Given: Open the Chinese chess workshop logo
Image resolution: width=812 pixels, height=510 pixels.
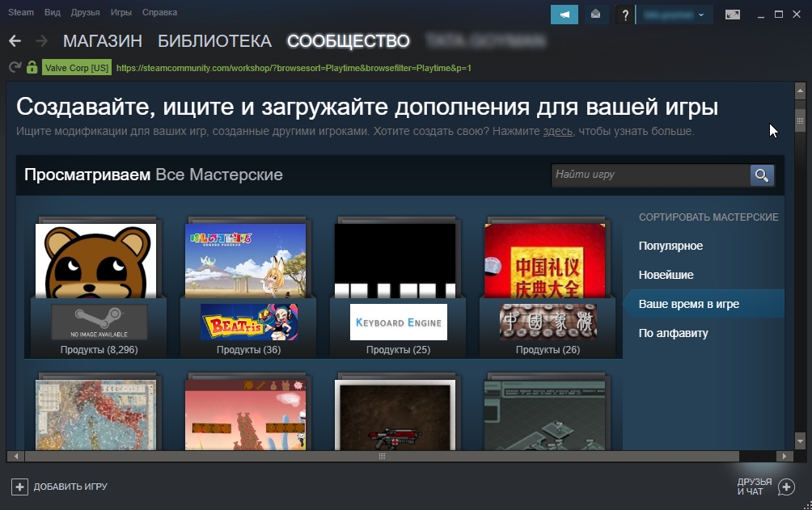Looking at the screenshot, I should [548, 322].
